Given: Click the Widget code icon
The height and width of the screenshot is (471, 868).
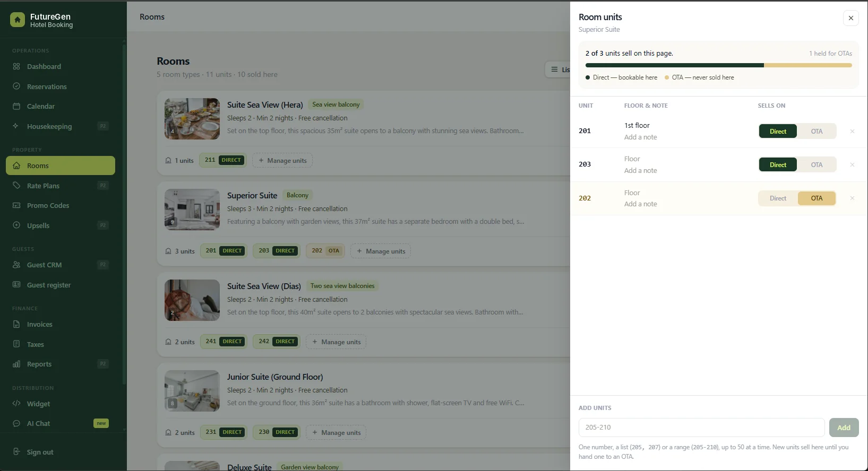Looking at the screenshot, I should pos(16,404).
